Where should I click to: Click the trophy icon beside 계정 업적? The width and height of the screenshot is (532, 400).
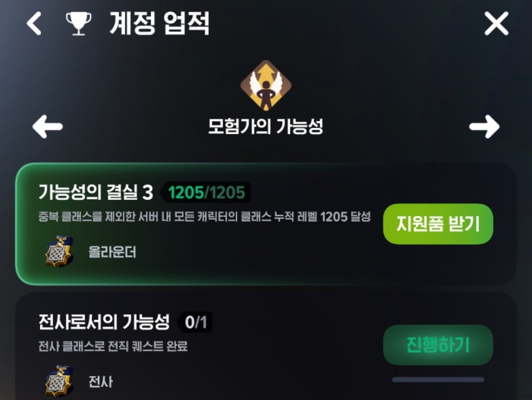pos(78,24)
